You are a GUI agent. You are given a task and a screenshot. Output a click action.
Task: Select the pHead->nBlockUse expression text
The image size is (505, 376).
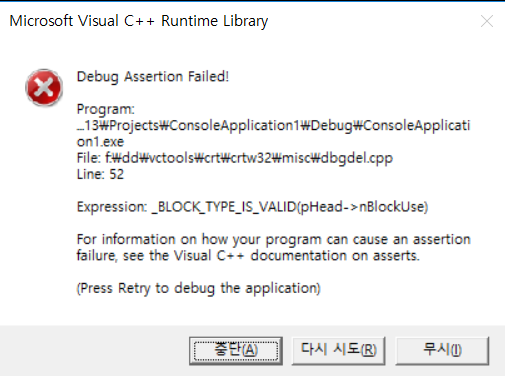(362, 207)
